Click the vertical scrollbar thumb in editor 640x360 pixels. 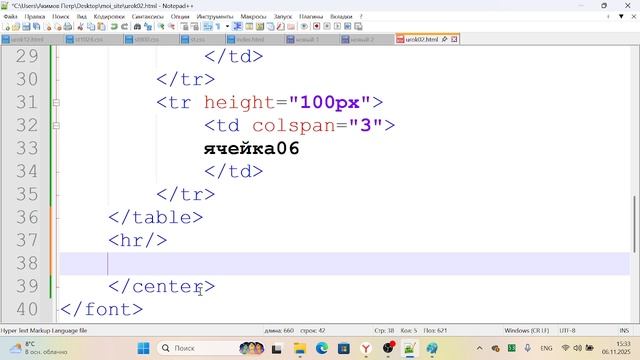635,224
